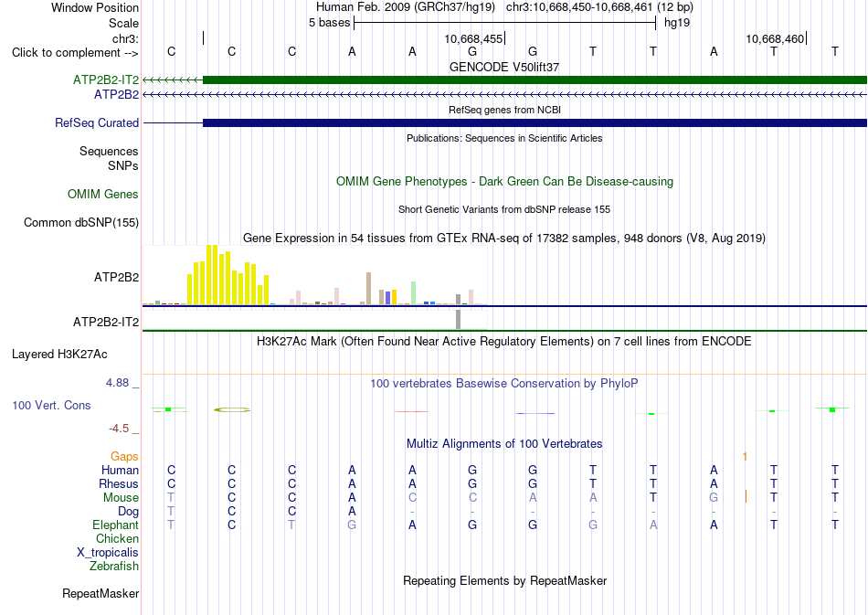Open Repeating Elements by RepeatMasker title

click(x=504, y=580)
